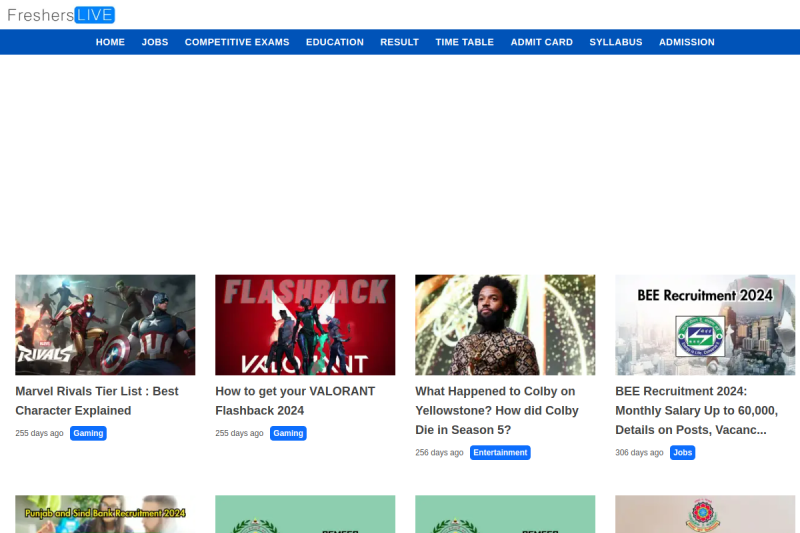Viewport: 800px width, 533px height.
Task: Go to HOME in the navigation bar
Action: click(x=110, y=42)
